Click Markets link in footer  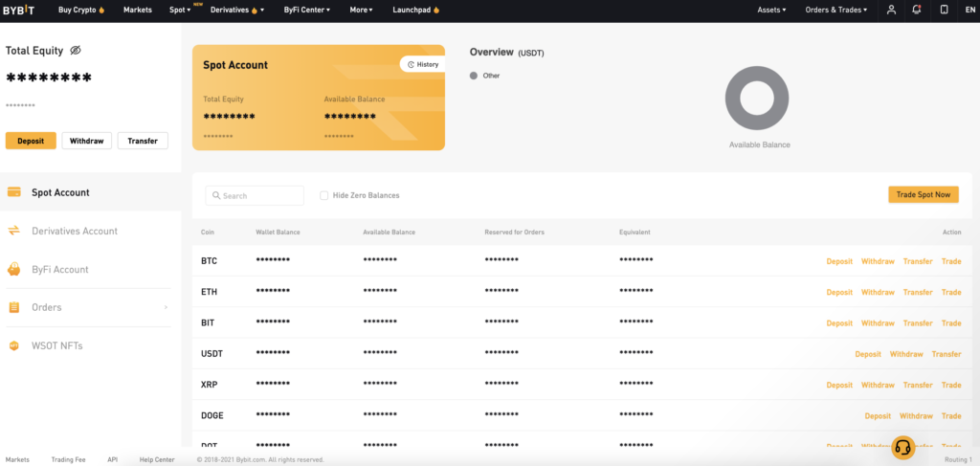17,459
